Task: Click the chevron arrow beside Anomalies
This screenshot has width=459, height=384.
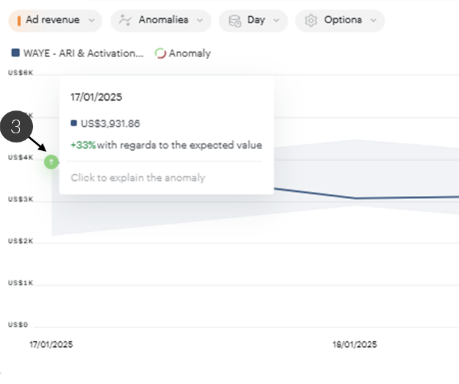Action: pyautogui.click(x=200, y=21)
